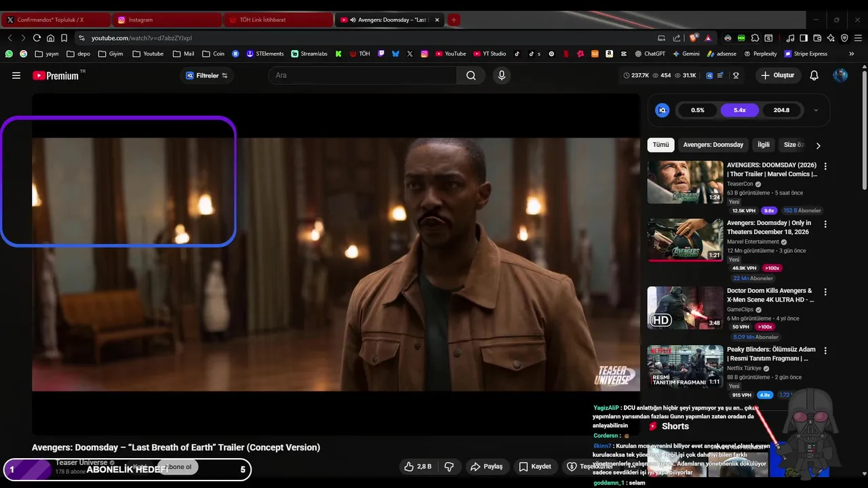This screenshot has width=868, height=488.
Task: Like the video with 2,8 B likes
Action: [x=418, y=466]
